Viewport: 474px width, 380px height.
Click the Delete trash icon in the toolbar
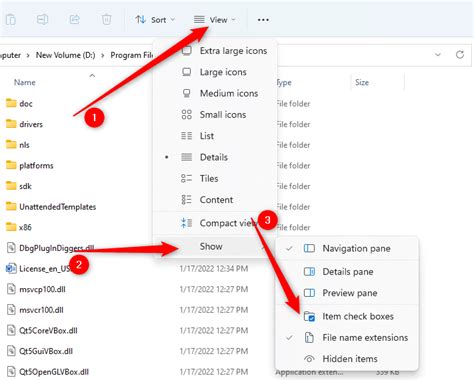pos(106,20)
